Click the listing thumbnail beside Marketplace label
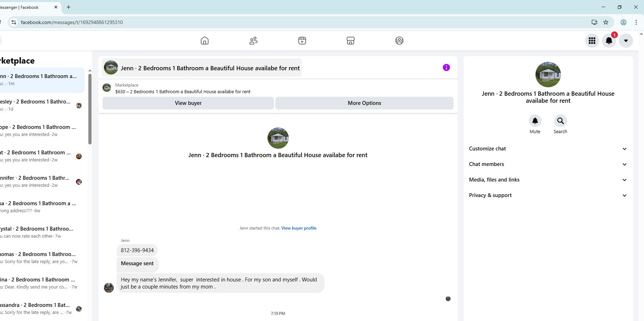Viewport: 644px width, 321px height. point(107,88)
